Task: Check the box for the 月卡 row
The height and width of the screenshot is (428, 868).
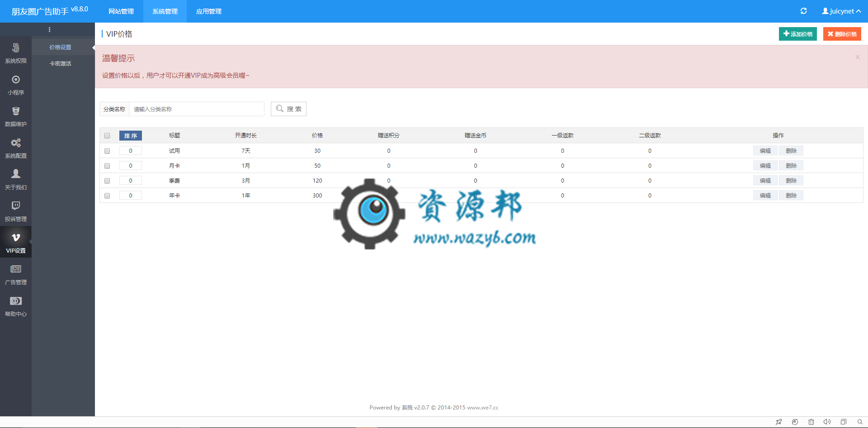Action: 107,166
